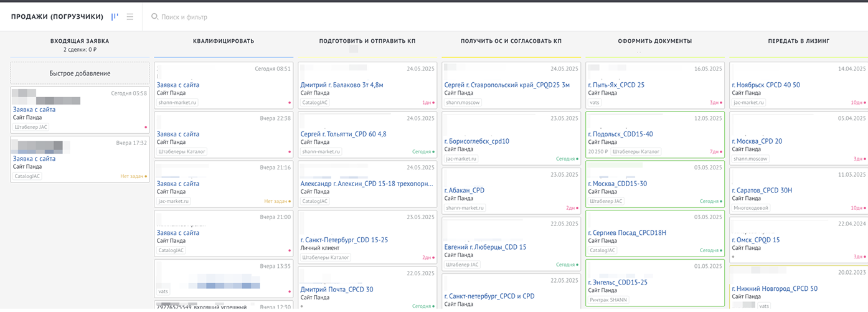Click jac-market.ru tag on Борисоглебск card
Image resolution: width=868 pixels, height=312 pixels.
tap(461, 159)
